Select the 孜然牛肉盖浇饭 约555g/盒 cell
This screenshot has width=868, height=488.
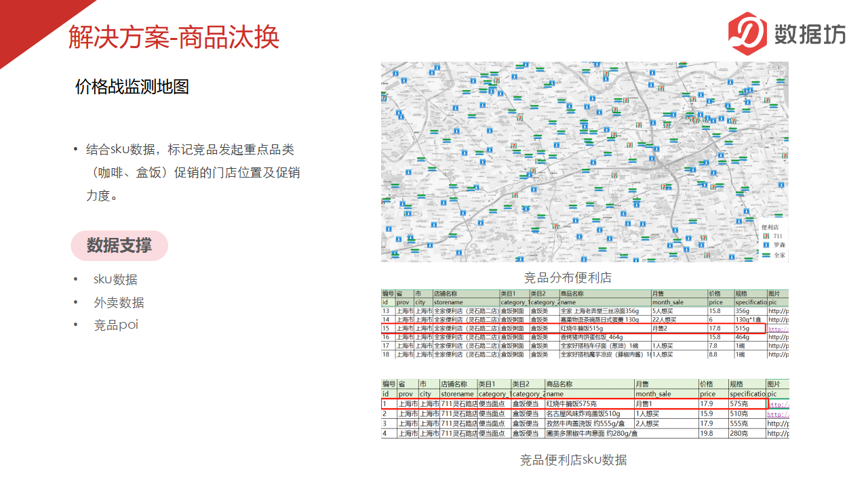pyautogui.click(x=589, y=423)
